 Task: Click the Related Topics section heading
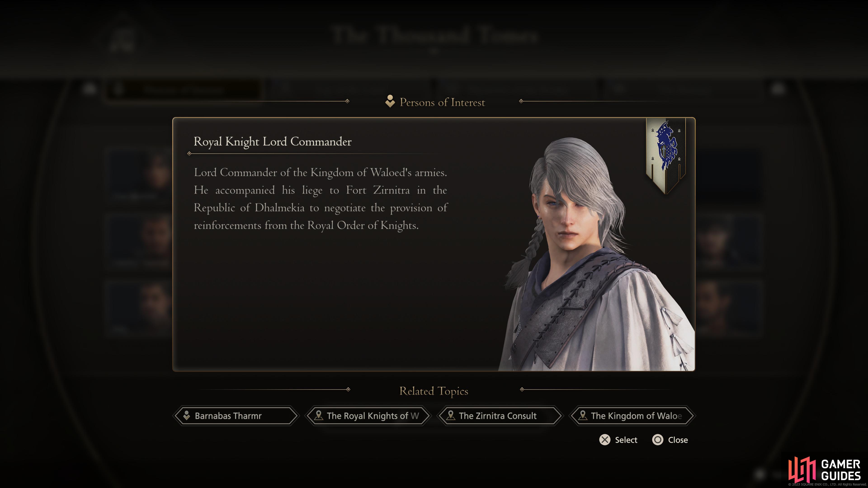(x=434, y=391)
